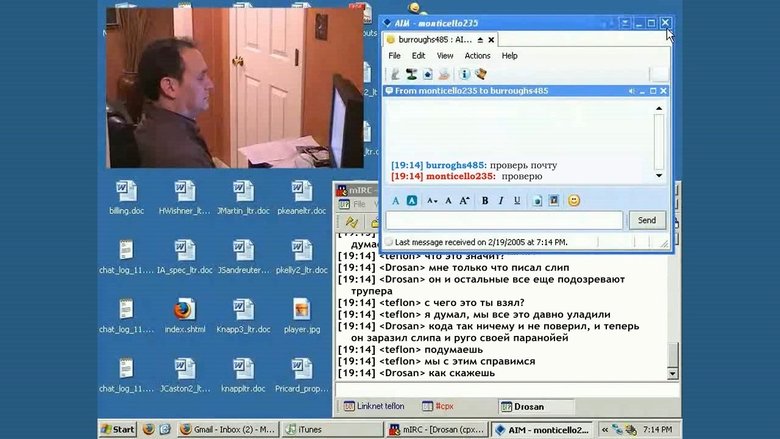Switch to the #cpx channel tab in mIRC
This screenshot has height=439, width=780.
point(442,407)
